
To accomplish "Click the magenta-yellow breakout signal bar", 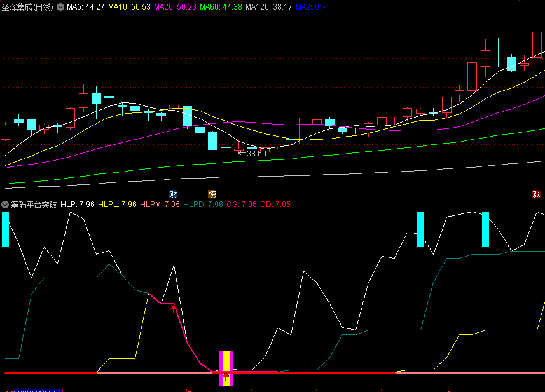I will [x=226, y=368].
